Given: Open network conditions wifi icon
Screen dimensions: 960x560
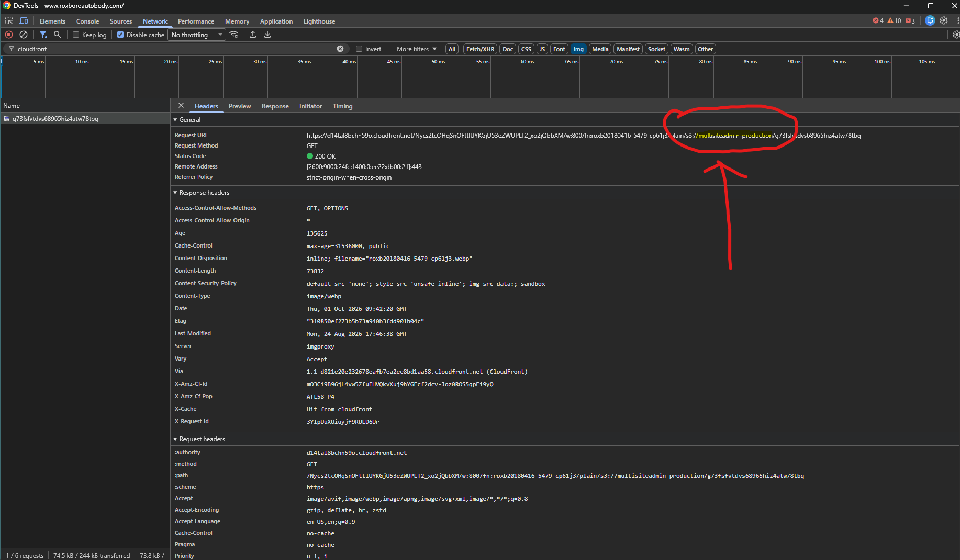Looking at the screenshot, I should tap(234, 35).
